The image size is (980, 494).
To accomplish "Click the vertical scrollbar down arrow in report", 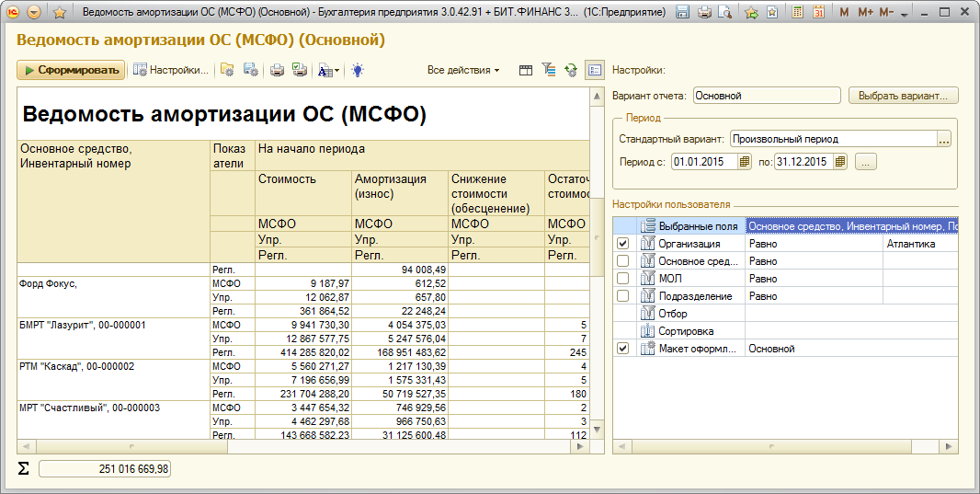I will pos(595,430).
